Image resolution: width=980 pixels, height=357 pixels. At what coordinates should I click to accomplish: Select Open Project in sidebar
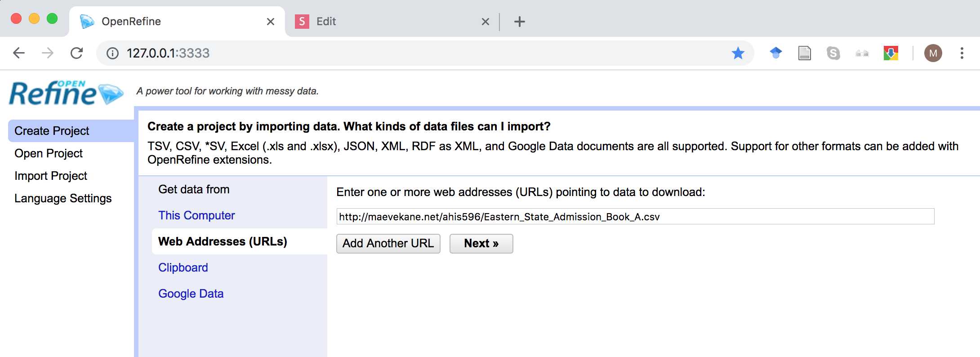(49, 153)
